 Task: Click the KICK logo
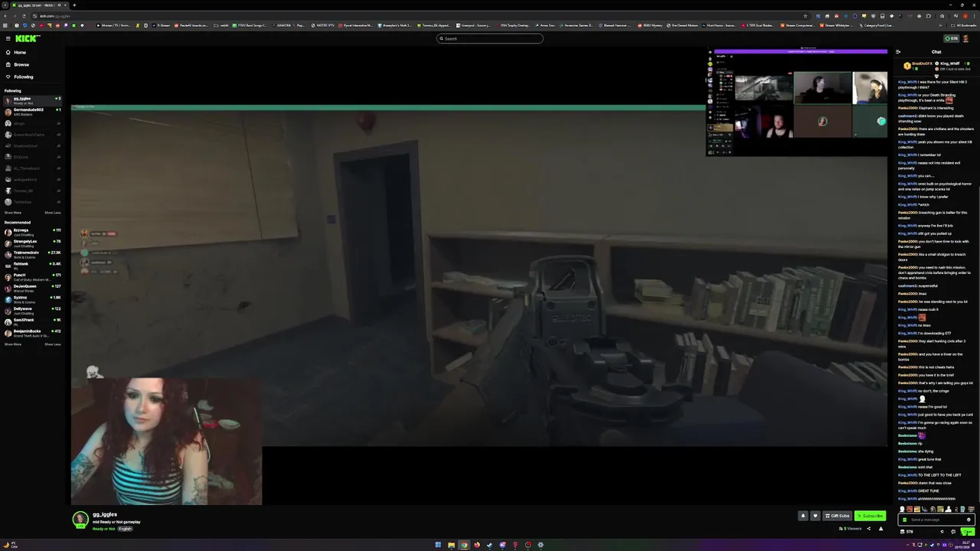point(28,38)
